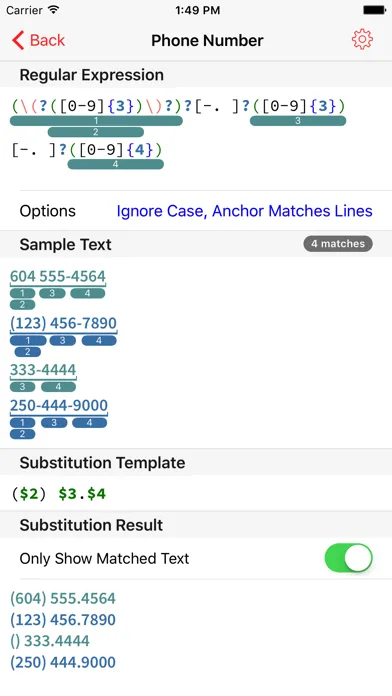Viewport: 392px width, 696px height.
Task: Tap the 333-4444 sample text match
Action: click(x=43, y=370)
